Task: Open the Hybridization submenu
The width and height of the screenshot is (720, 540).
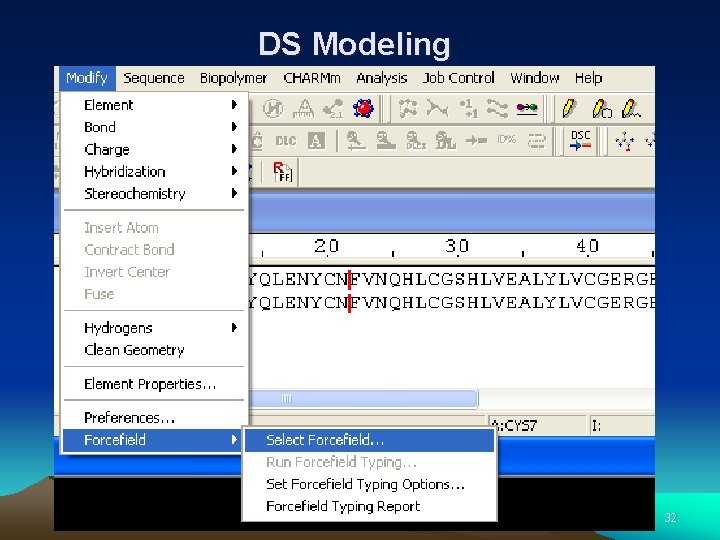Action: (154, 171)
